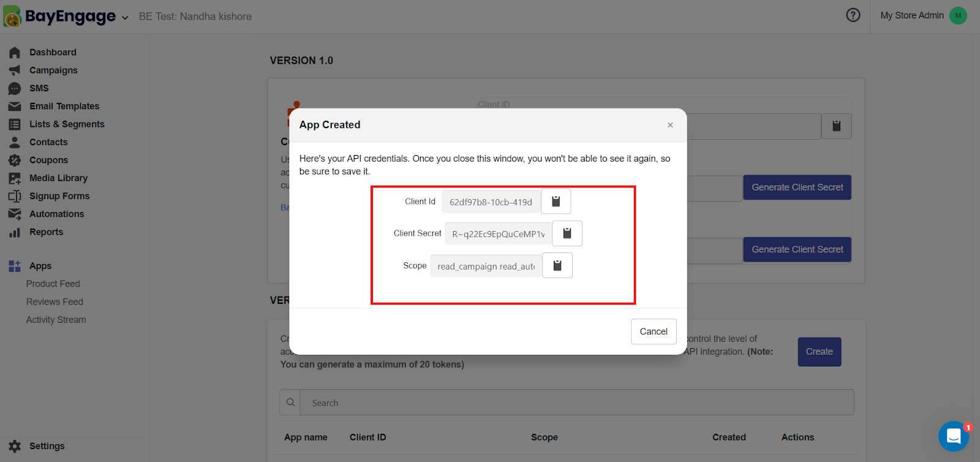Viewport: 980px width, 462px height.
Task: Go to Dashboard in sidebar
Action: (x=53, y=52)
